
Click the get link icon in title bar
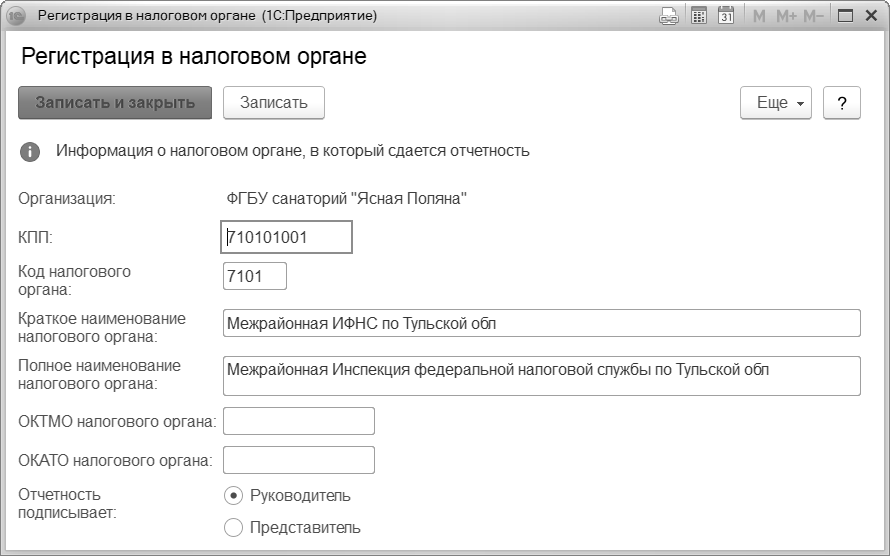pos(669,16)
